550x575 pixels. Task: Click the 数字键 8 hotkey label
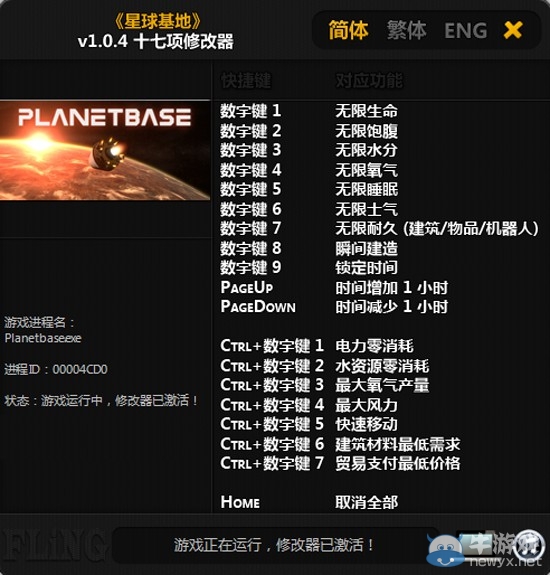pos(250,249)
